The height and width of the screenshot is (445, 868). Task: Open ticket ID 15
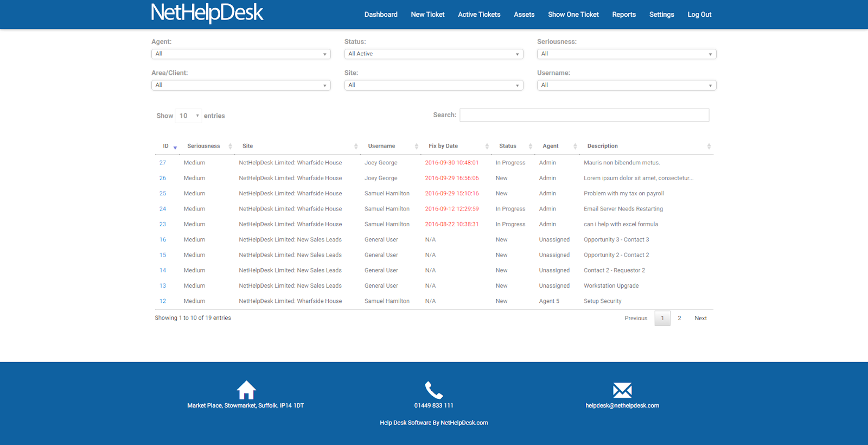point(163,255)
